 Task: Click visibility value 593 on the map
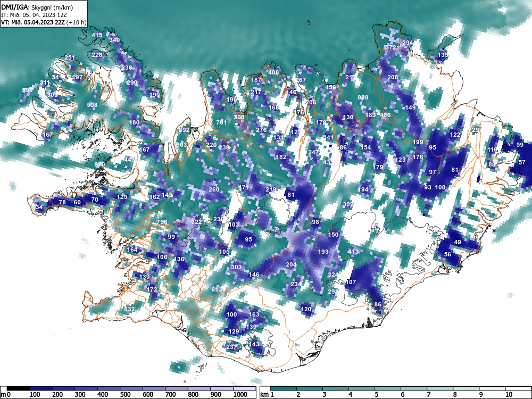pos(28,90)
